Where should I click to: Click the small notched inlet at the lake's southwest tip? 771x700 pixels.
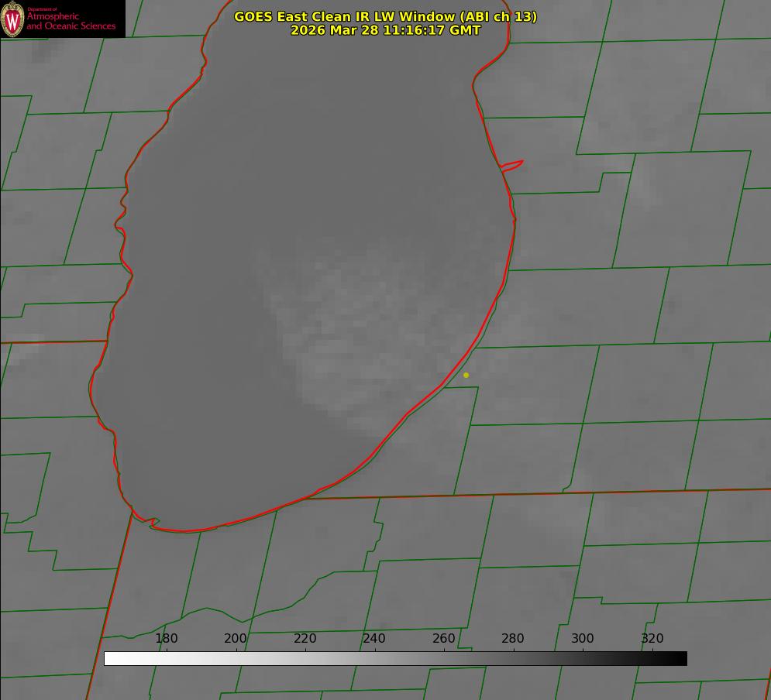pos(152,523)
